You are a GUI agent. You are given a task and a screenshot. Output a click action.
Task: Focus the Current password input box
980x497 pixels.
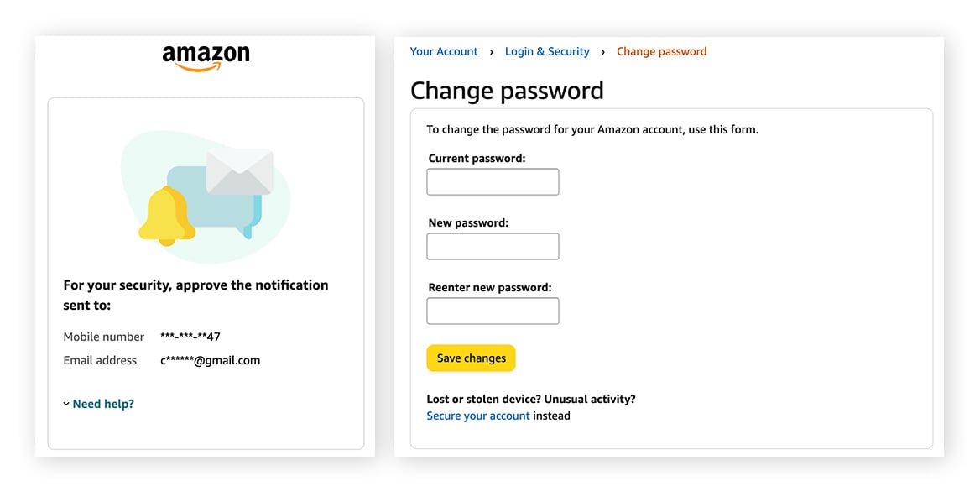click(x=493, y=181)
